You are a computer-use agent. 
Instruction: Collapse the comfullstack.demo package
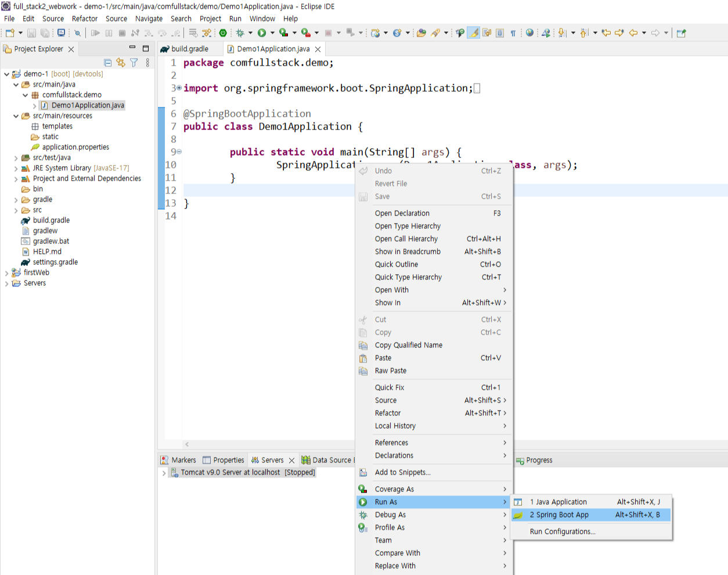click(25, 95)
